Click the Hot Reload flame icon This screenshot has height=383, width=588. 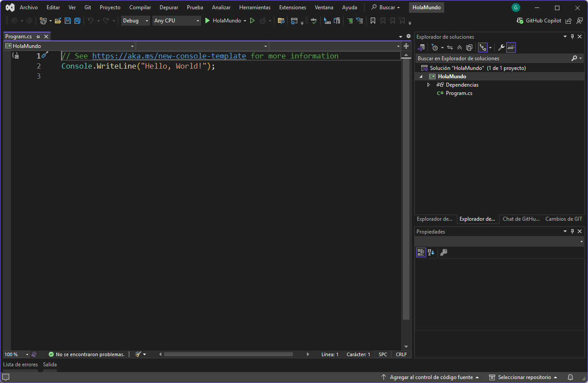tap(263, 21)
